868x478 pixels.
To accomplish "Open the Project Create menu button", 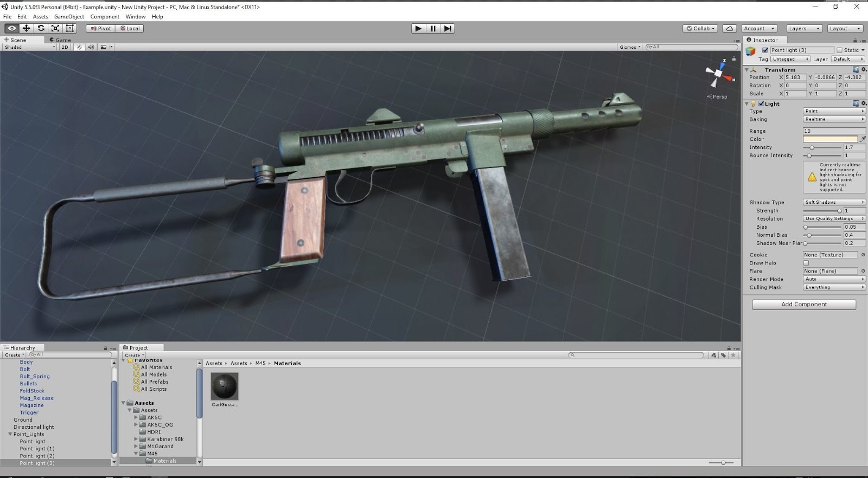I will point(135,355).
